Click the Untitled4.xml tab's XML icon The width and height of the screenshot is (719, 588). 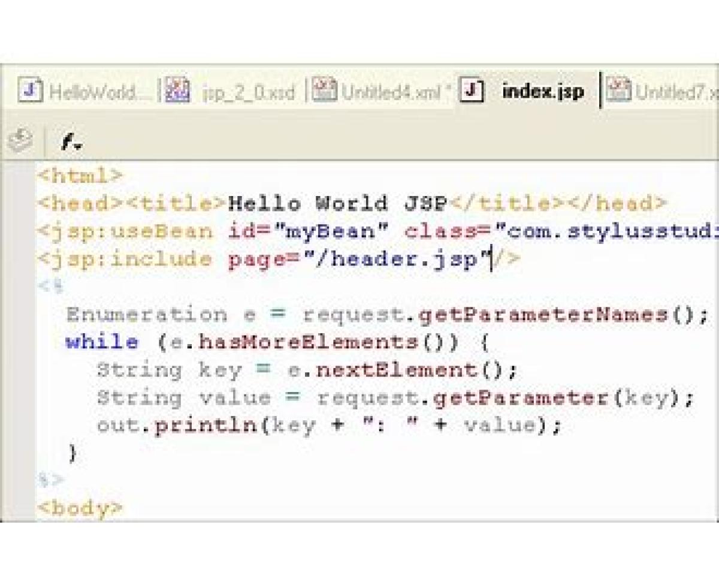pyautogui.click(x=324, y=91)
